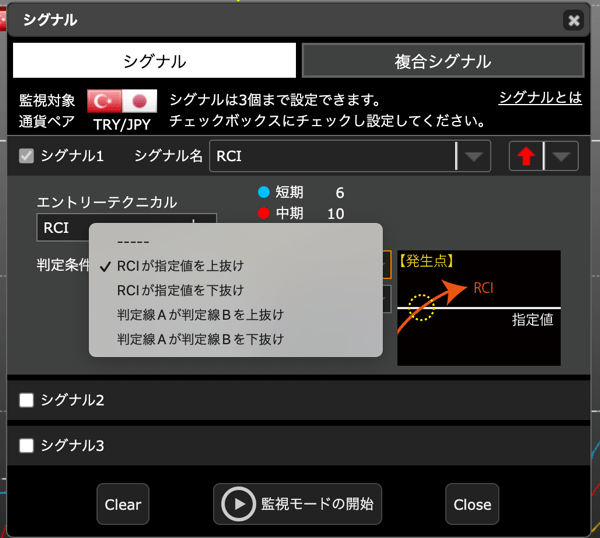
Task: Switch to the 複合シグナル tab
Action: (443, 60)
